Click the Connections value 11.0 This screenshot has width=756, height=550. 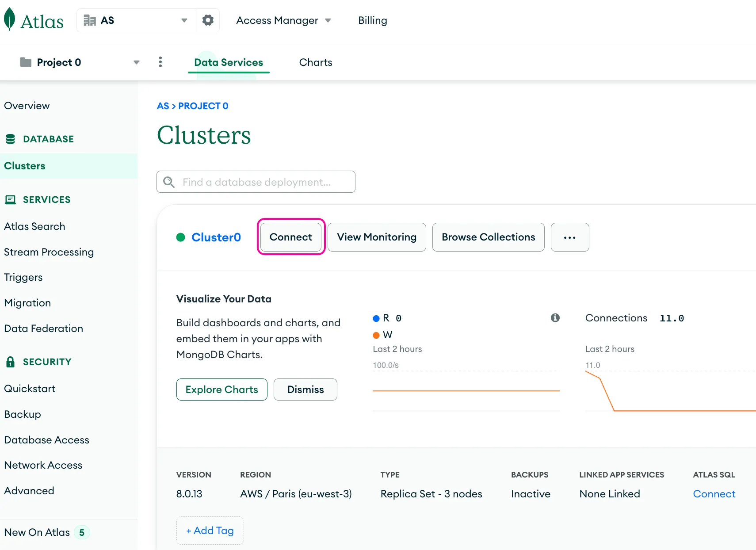point(672,318)
